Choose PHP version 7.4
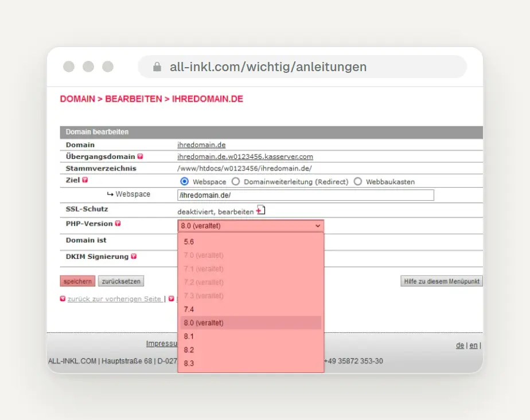Viewport: 530px width, 420px height. [251, 309]
